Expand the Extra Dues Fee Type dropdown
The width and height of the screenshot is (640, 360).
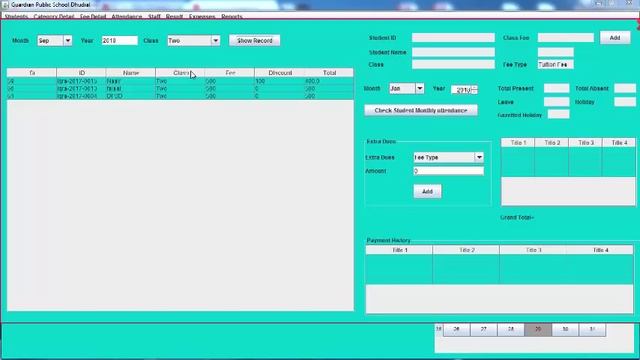479,157
